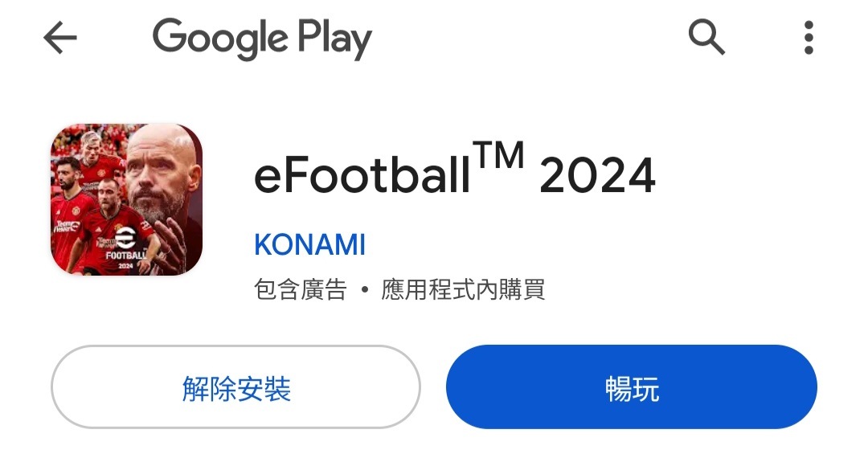This screenshot has height=450, width=868.
Task: Click the Google Play logo text
Action: pos(262,39)
